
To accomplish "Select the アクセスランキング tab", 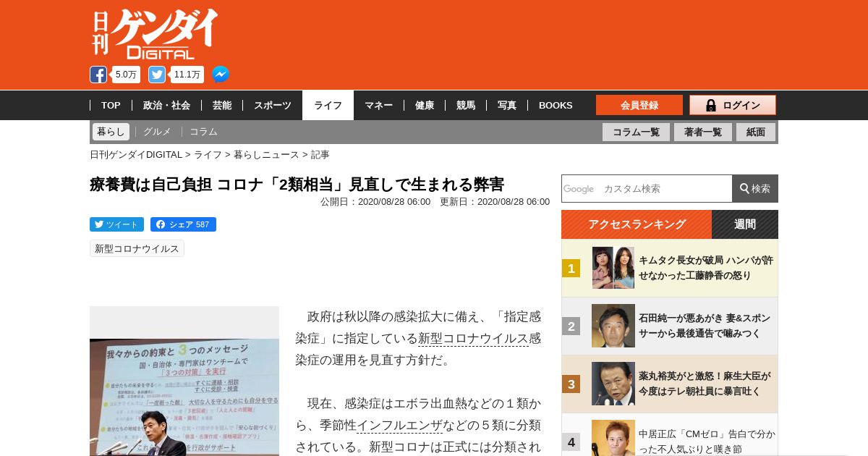I will tap(637, 224).
